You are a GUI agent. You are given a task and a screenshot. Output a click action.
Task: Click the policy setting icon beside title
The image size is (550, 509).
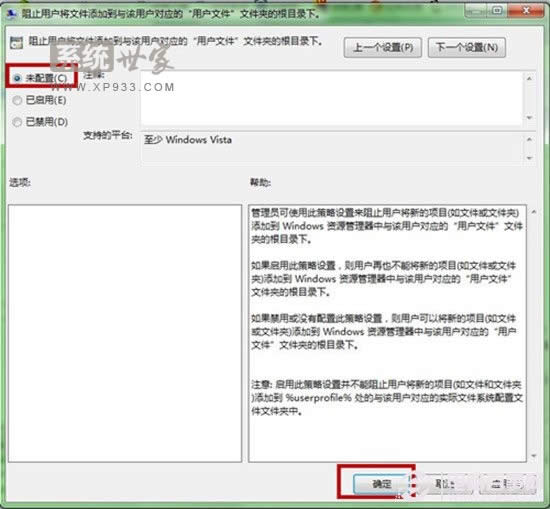[16, 42]
